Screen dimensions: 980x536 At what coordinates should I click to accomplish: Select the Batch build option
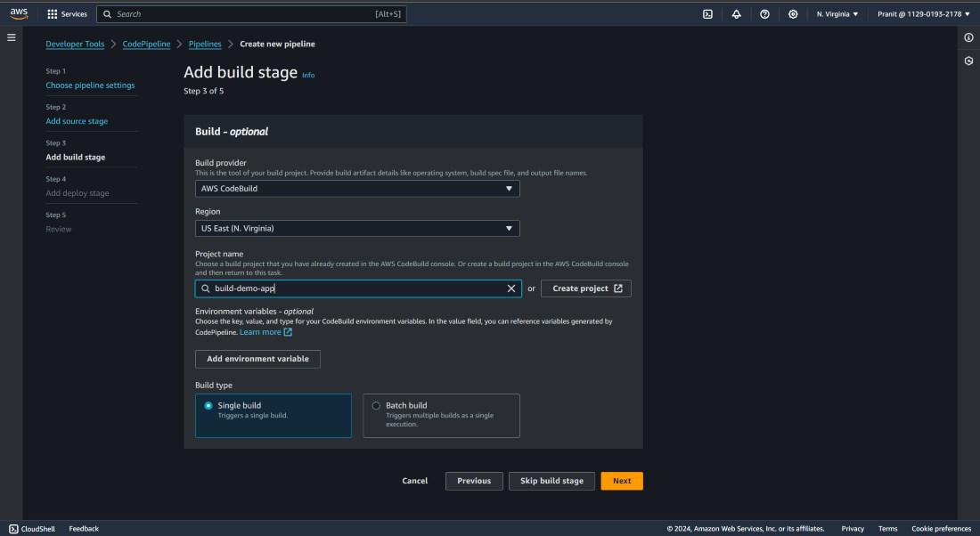(x=441, y=416)
